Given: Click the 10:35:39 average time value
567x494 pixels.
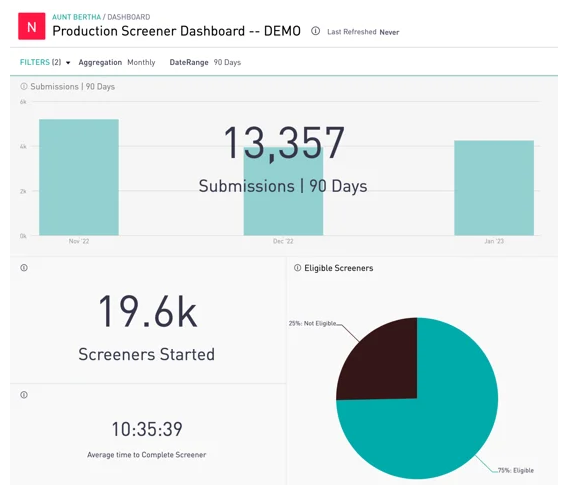Looking at the screenshot, I should coord(147,429).
